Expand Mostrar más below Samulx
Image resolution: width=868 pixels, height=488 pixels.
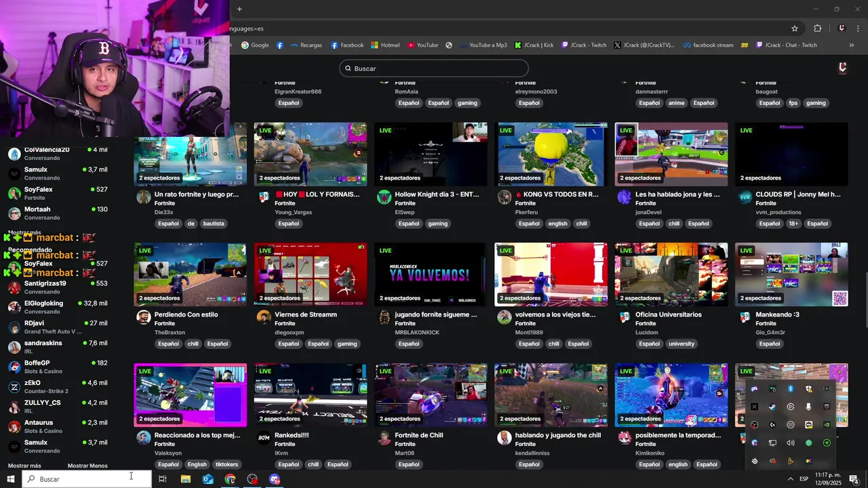click(24, 466)
